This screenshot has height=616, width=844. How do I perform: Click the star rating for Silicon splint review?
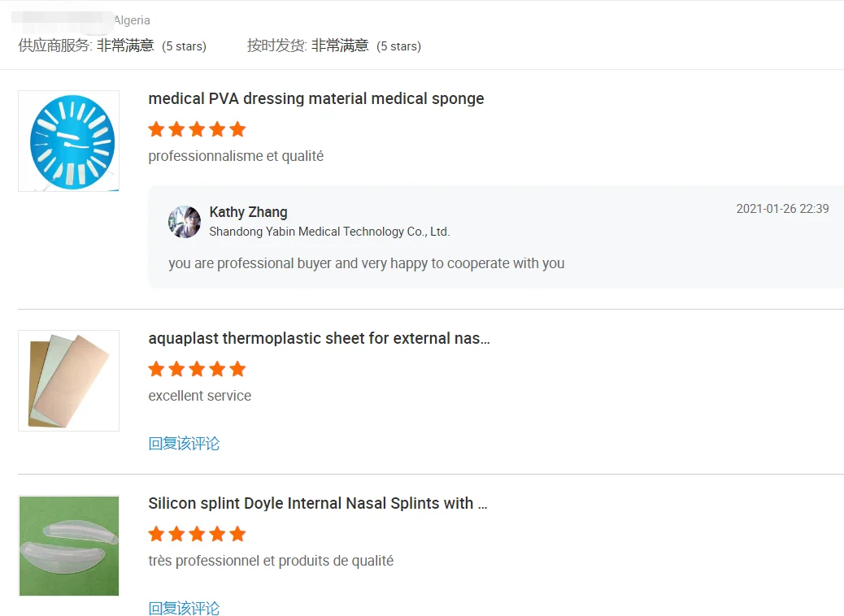pos(197,534)
